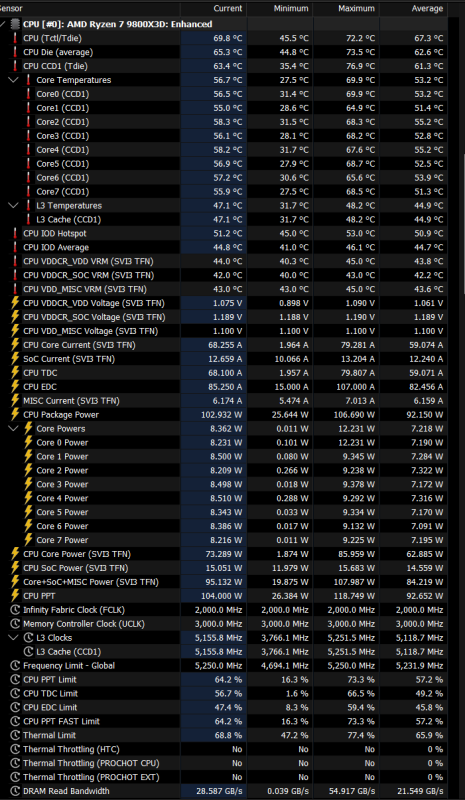Select the Core+SoC+MISC Power (SVI3 TFN) row
The height and width of the screenshot is (800, 465).
(x=224, y=582)
